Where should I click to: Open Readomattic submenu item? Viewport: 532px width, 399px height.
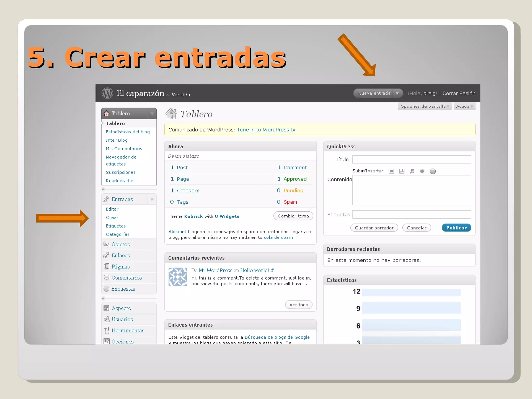pyautogui.click(x=119, y=181)
